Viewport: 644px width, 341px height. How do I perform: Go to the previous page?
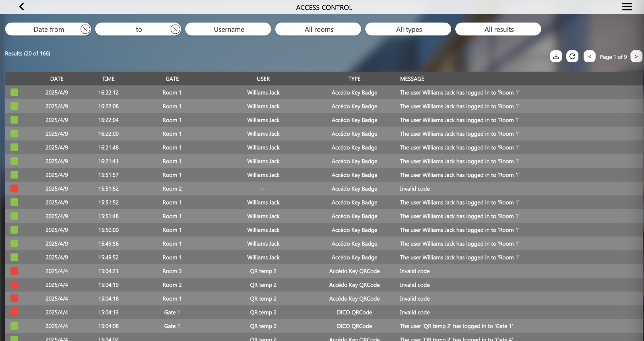590,56
